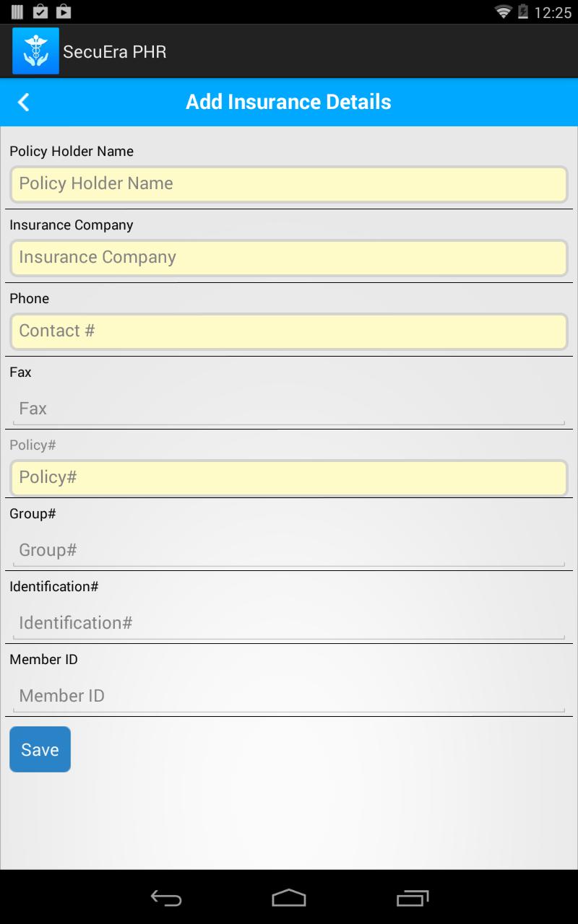Tap the Play Store notification icon
The image size is (578, 924).
[64, 12]
